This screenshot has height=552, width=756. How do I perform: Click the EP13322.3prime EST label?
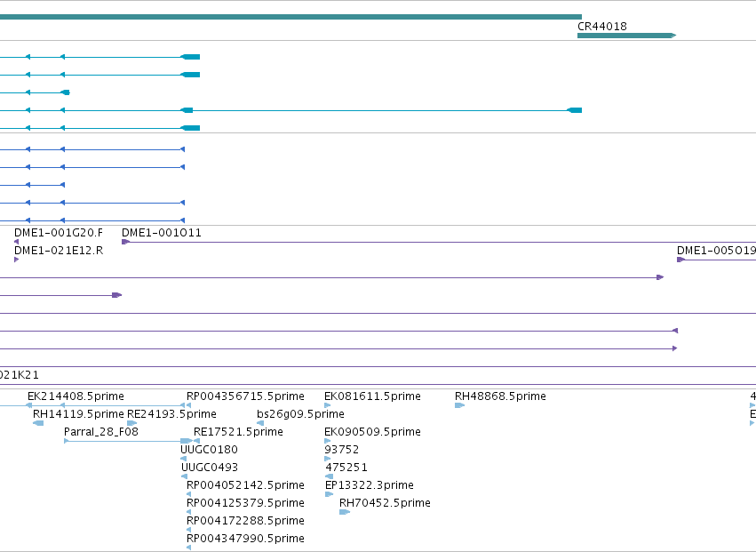370,485
